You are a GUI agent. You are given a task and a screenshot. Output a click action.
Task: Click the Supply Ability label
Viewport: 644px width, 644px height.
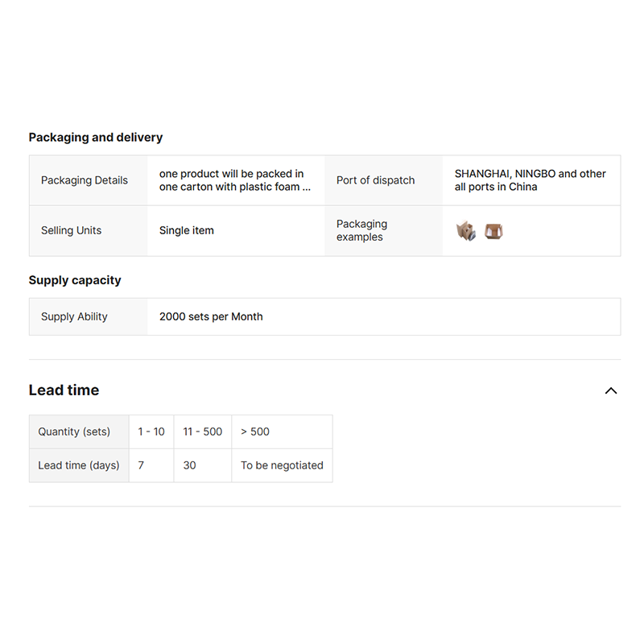74,316
